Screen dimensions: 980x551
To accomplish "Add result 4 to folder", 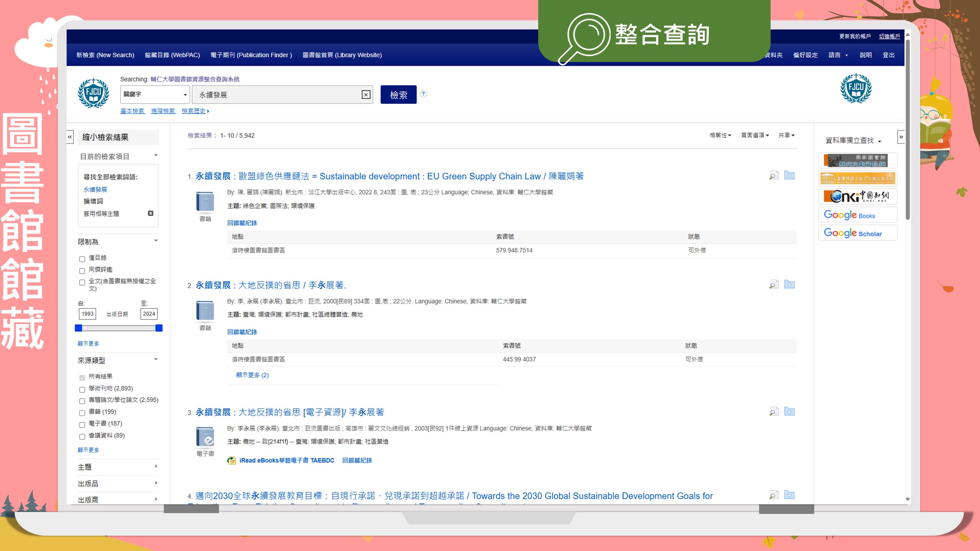I will tap(789, 495).
